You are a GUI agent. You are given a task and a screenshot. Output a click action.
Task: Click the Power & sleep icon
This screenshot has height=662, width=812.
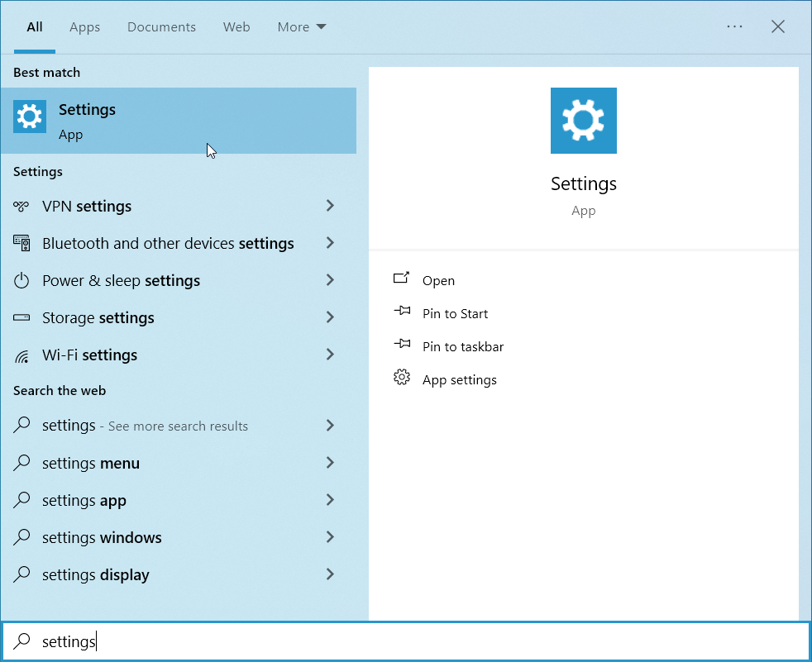pos(21,280)
